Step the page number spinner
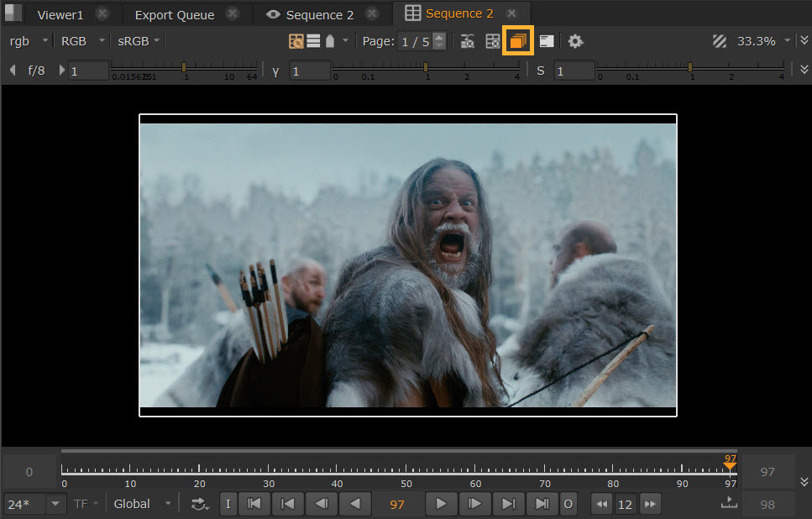This screenshot has width=812, height=519. pos(439,41)
